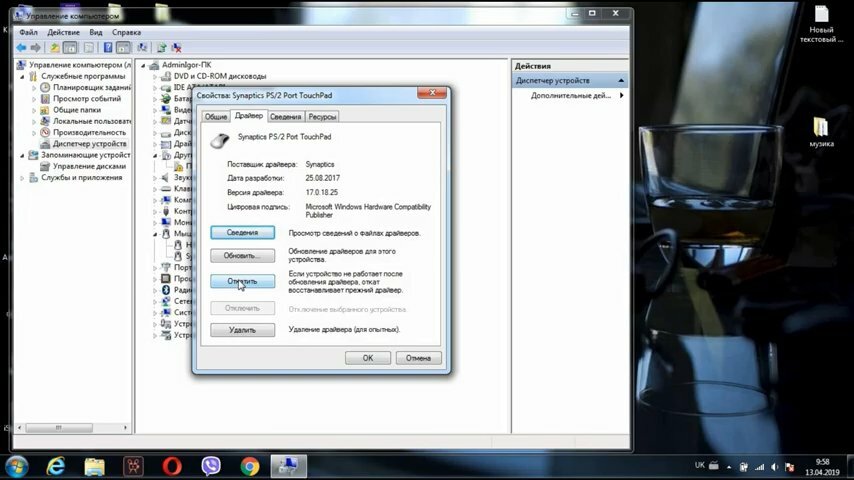Click the Up one level folder icon
Image resolution: width=854 pixels, height=480 pixels.
click(55, 48)
